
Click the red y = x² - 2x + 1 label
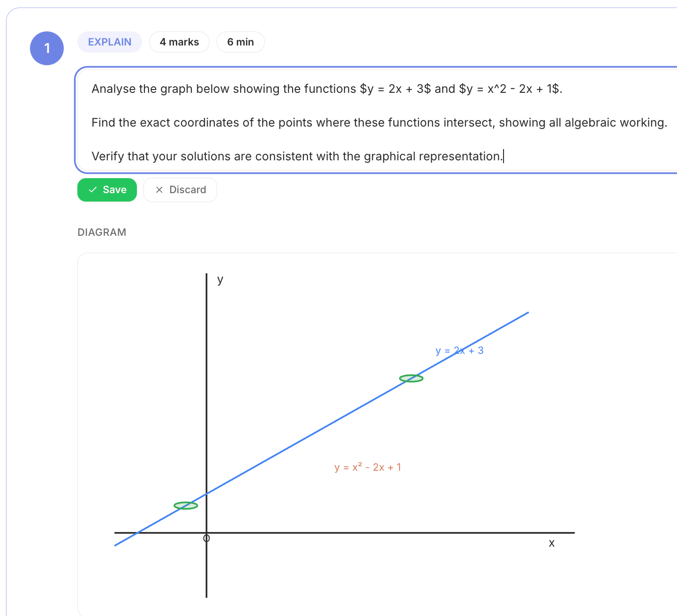tap(368, 467)
